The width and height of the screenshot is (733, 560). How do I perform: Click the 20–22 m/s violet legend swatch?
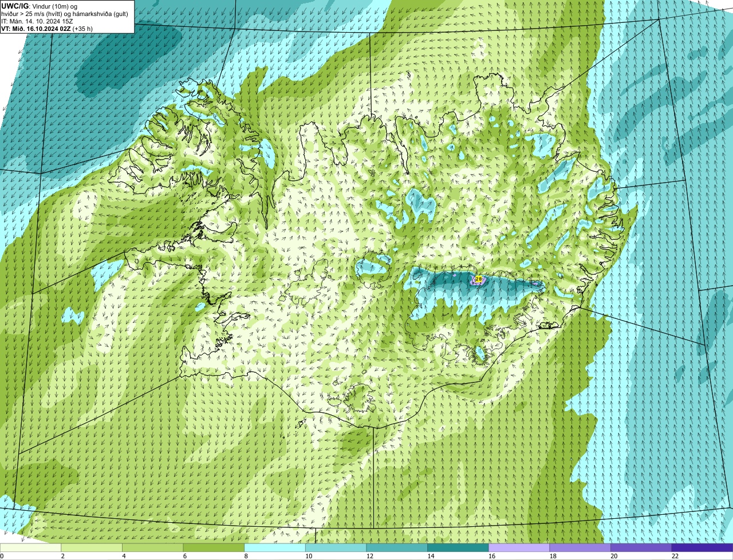point(641,547)
